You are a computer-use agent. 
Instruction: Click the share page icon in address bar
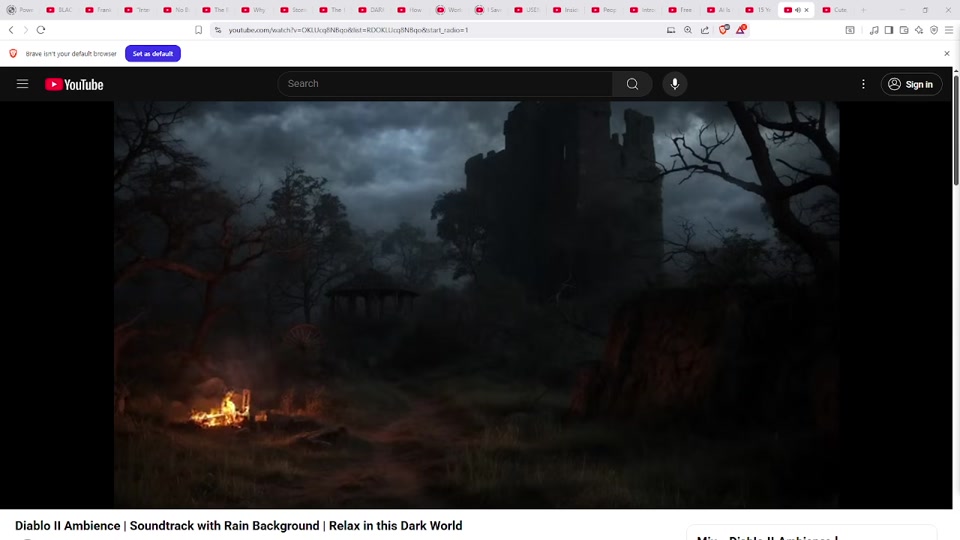coord(705,30)
